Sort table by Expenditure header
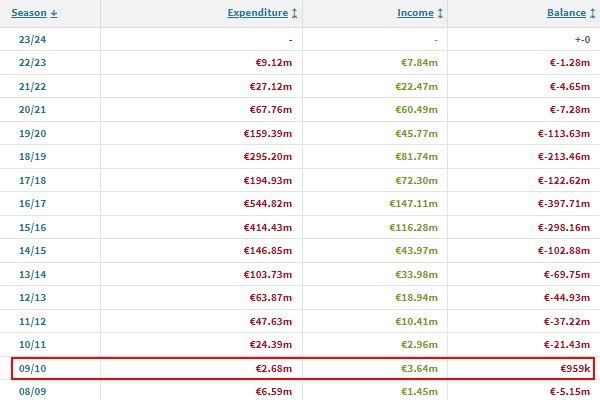 [x=258, y=13]
